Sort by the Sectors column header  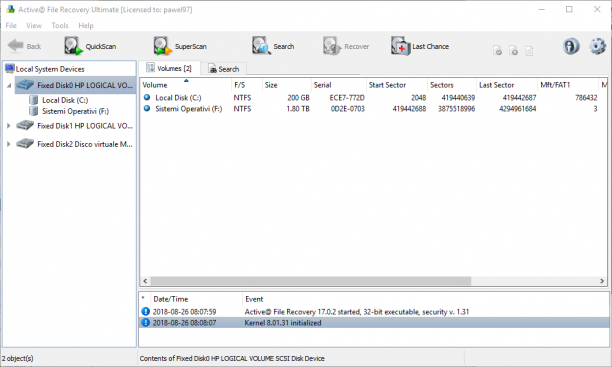click(452, 85)
